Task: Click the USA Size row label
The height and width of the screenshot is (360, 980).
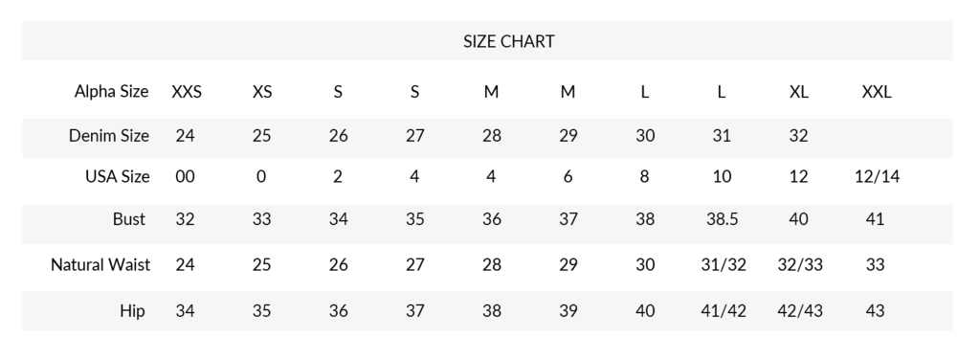Action: [118, 176]
